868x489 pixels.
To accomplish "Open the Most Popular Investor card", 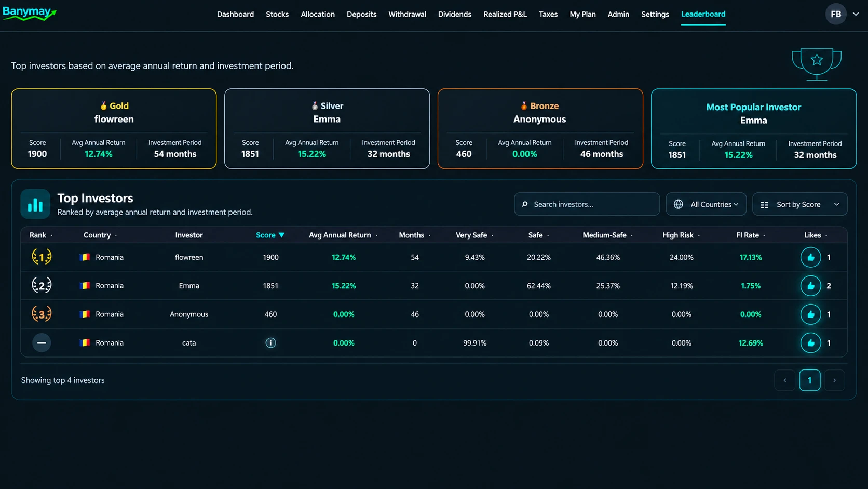I will 753,128.
